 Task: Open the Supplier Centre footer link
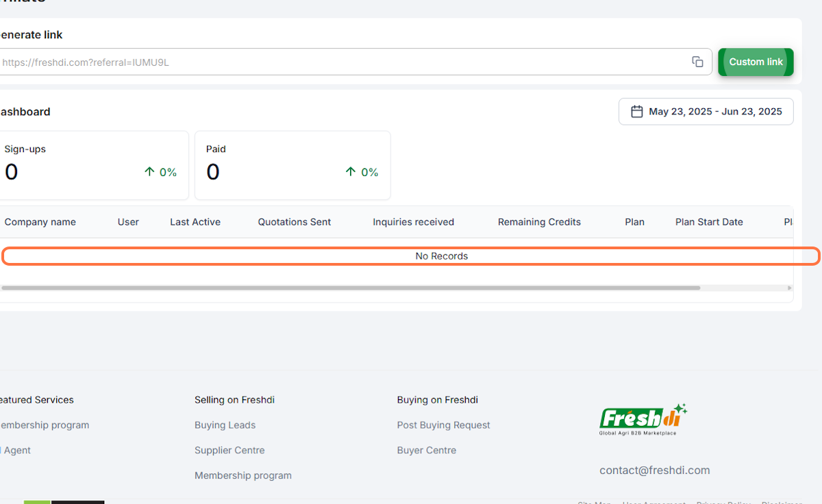pyautogui.click(x=229, y=451)
